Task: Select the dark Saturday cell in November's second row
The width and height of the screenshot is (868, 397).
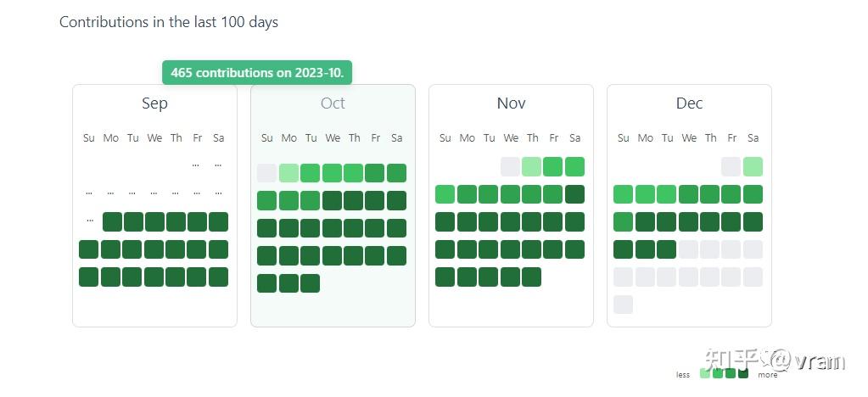Action: [x=574, y=194]
